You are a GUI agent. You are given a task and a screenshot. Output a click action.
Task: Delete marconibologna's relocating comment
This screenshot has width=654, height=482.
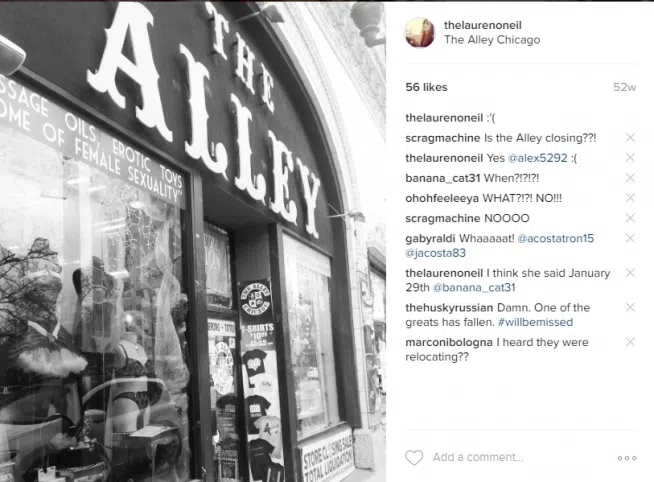630,342
